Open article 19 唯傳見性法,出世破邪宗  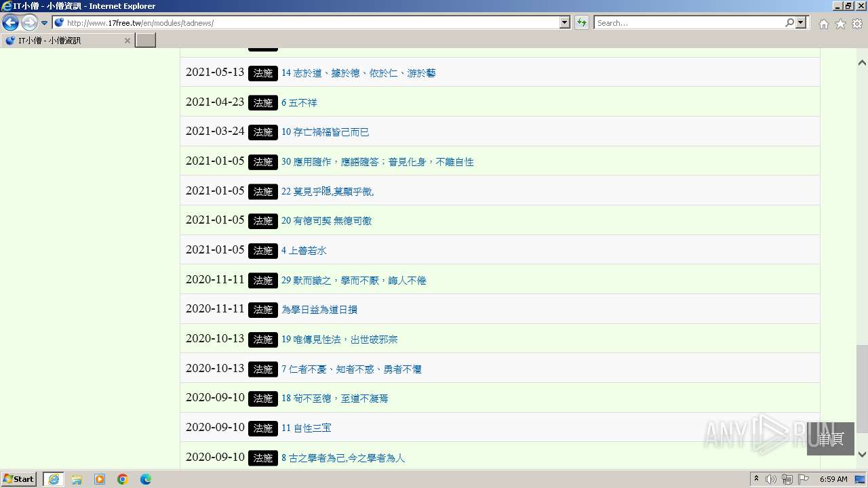[x=340, y=340]
